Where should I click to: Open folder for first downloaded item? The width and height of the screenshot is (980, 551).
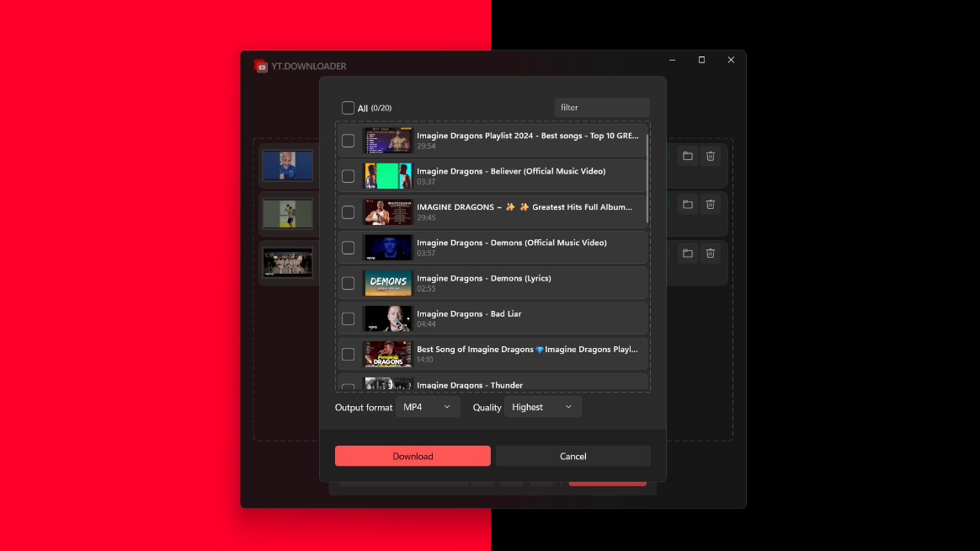688,157
